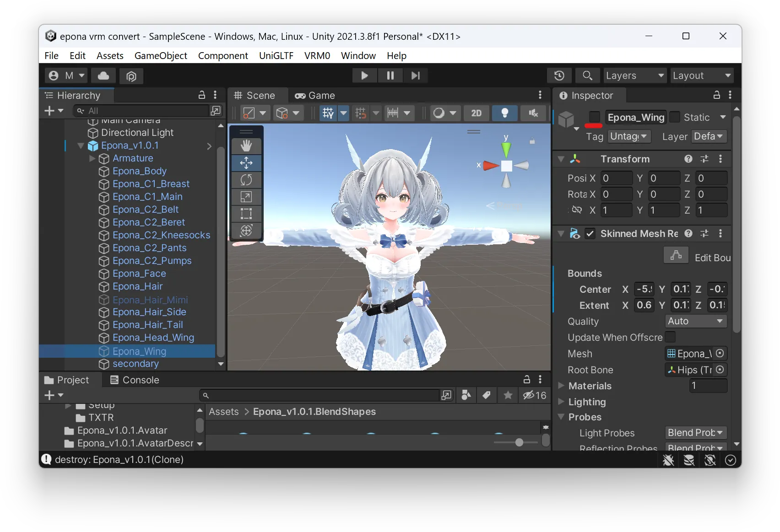Open the Tag dropdown
The image size is (780, 532).
(x=629, y=136)
